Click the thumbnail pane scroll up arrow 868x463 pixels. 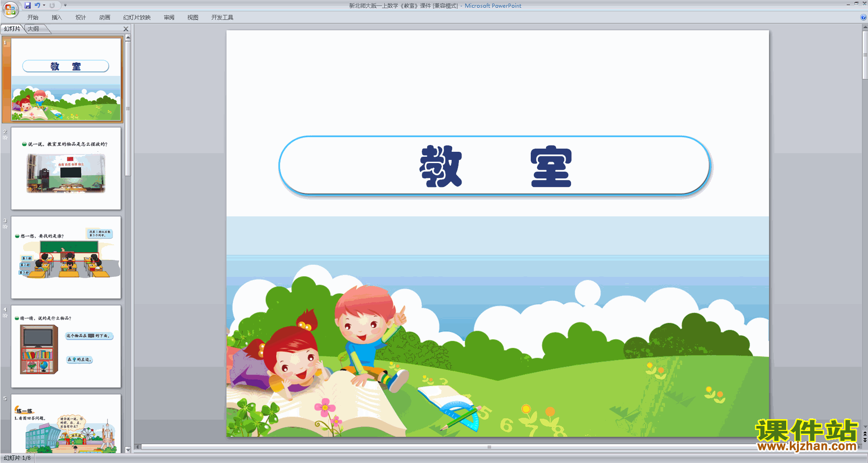pyautogui.click(x=128, y=38)
